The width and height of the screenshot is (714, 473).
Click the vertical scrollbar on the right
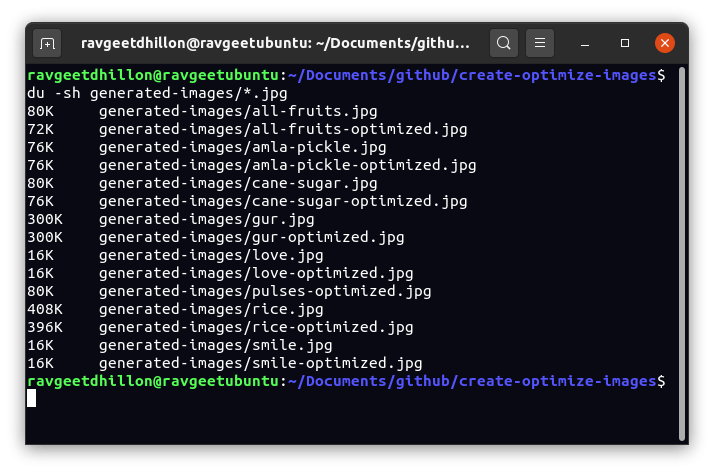click(x=680, y=250)
